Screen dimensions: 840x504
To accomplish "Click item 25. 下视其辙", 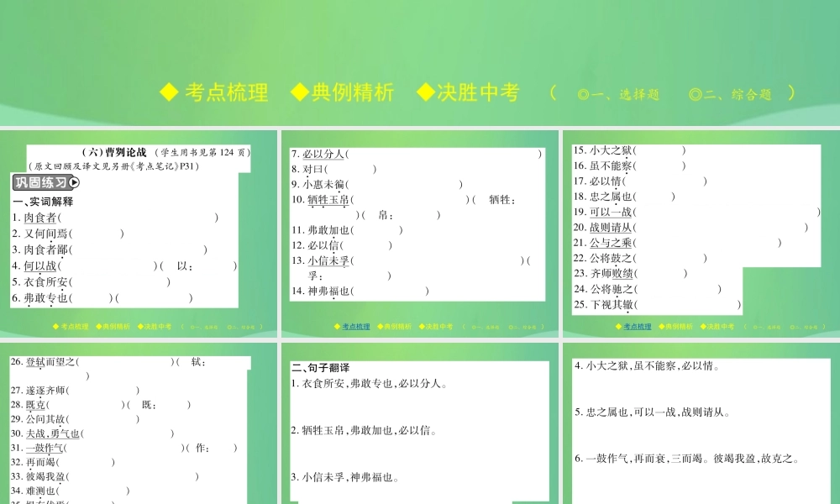I will [603, 305].
